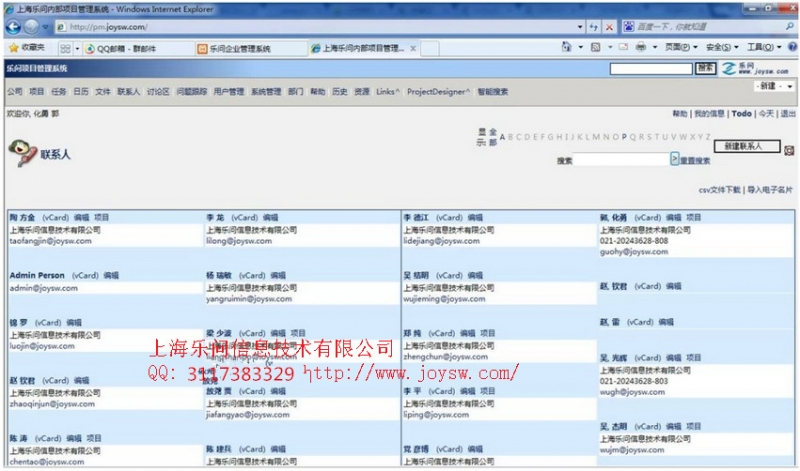
Task: Click the RSS feeds icon in toolbar
Action: [x=595, y=47]
